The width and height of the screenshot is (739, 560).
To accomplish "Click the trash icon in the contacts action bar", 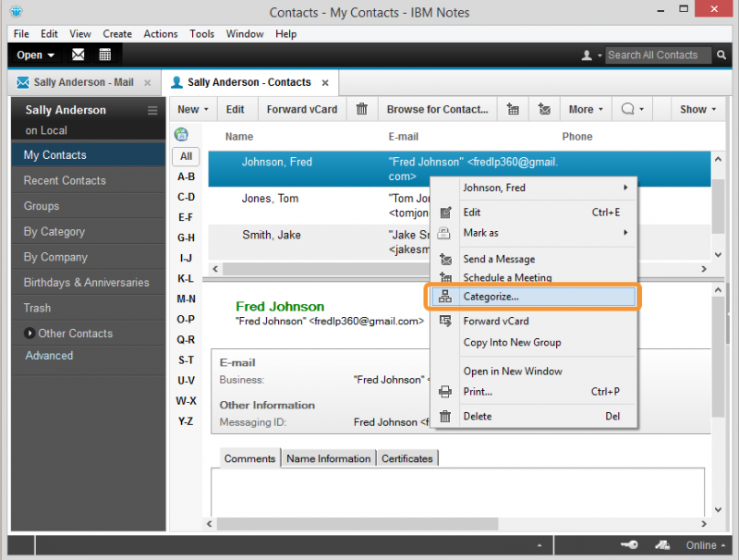I will [361, 109].
